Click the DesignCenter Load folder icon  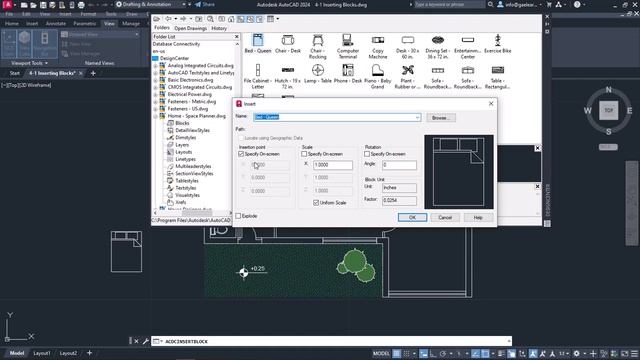click(156, 19)
